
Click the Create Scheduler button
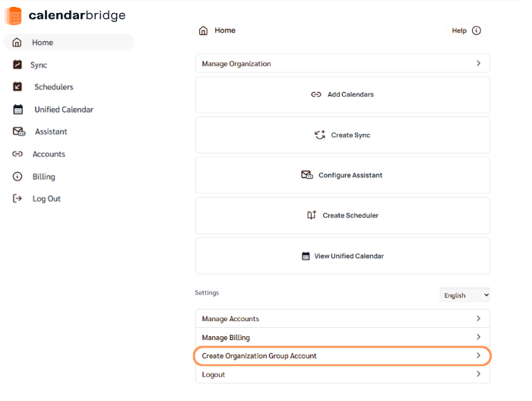pos(343,215)
